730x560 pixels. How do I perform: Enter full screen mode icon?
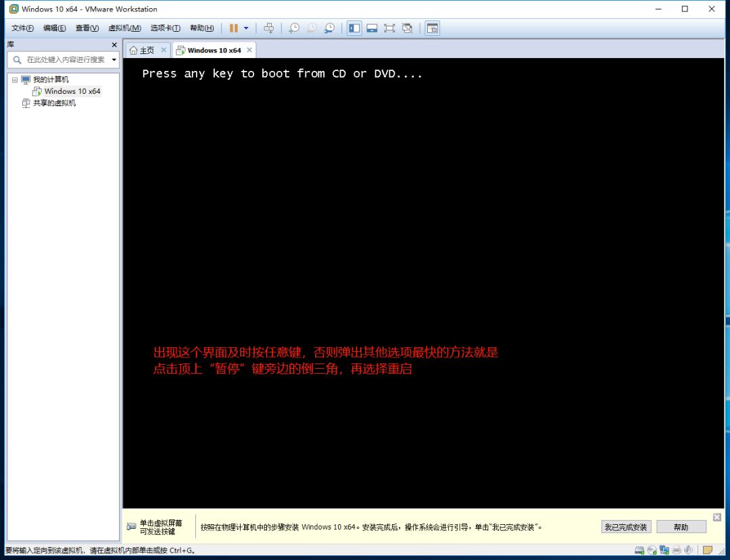(389, 28)
